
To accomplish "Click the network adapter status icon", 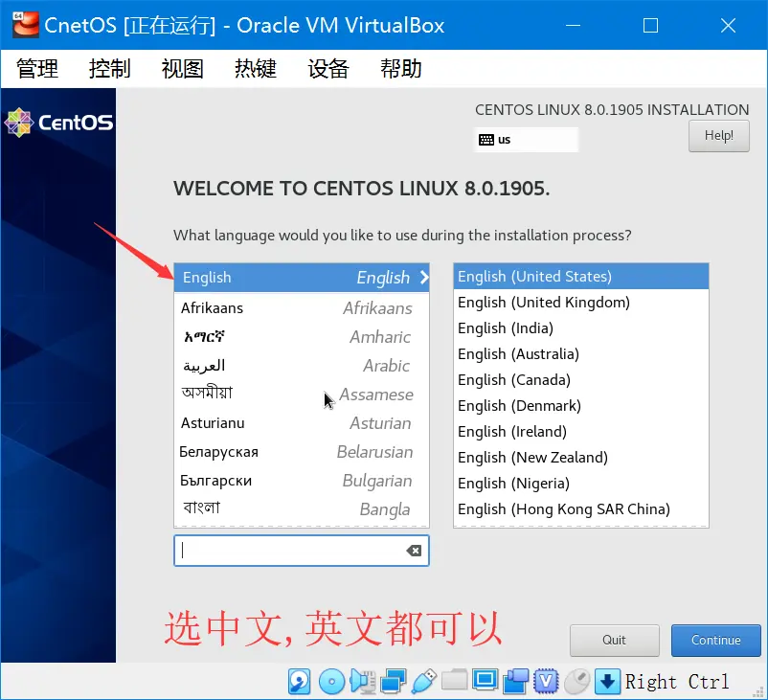I will [x=391, y=682].
